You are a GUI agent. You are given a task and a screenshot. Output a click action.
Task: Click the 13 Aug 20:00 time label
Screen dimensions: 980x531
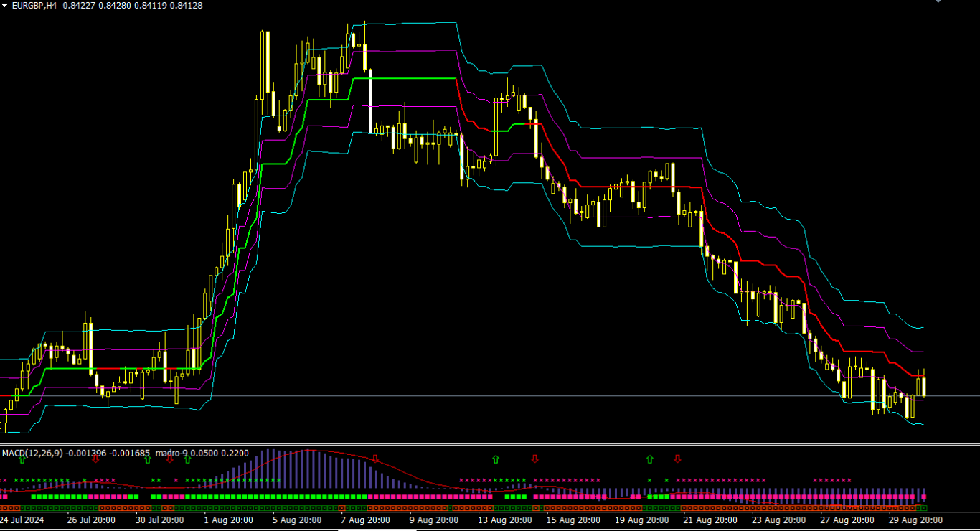pyautogui.click(x=505, y=520)
